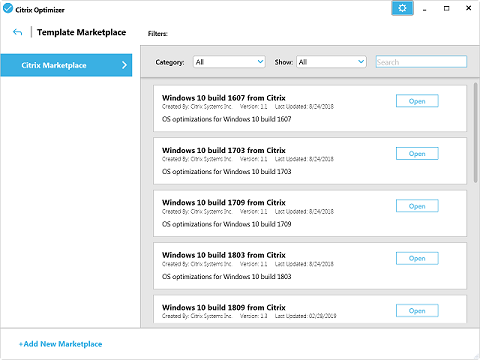
Task: Click Add New Marketplace link
Action: coord(60,344)
